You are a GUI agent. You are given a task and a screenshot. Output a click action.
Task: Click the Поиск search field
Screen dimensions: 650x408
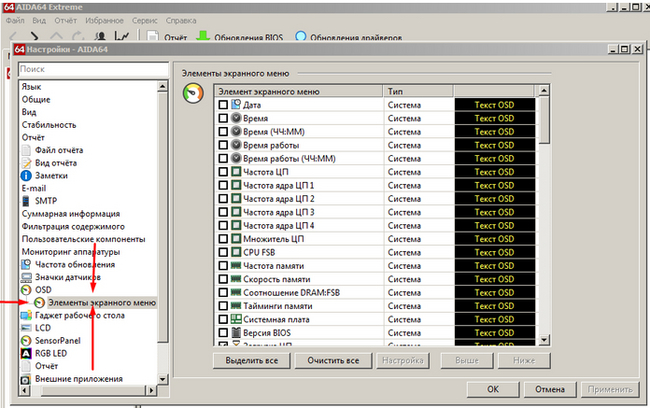(x=88, y=69)
